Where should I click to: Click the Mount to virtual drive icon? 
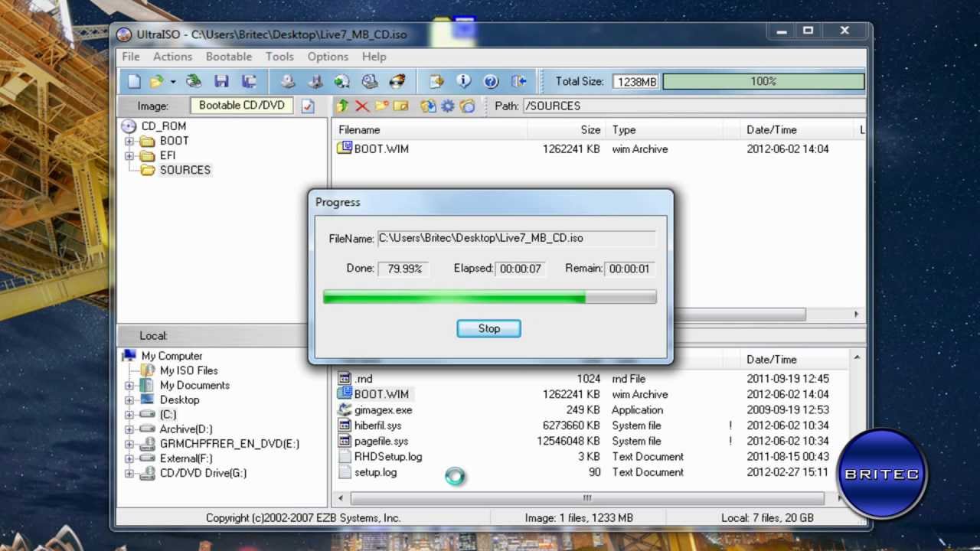click(x=370, y=81)
